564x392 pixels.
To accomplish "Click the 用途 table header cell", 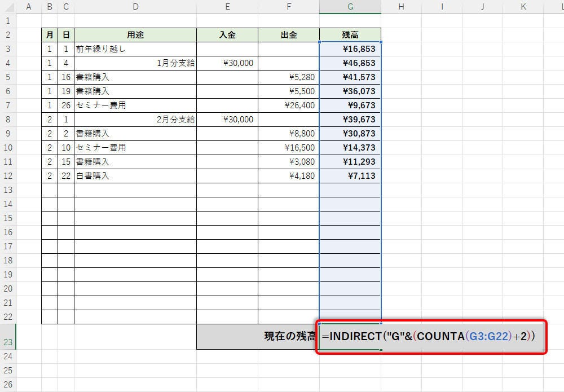I will pyautogui.click(x=135, y=35).
